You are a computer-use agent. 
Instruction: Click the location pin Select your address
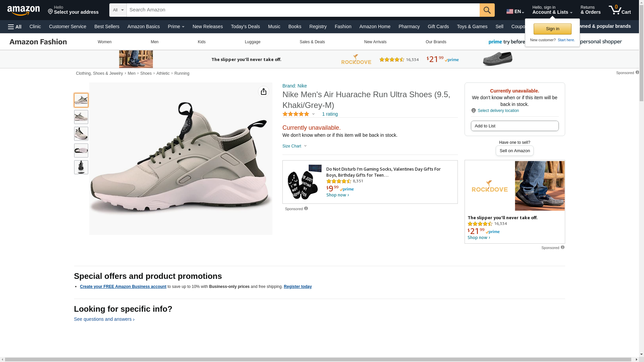[x=73, y=10]
